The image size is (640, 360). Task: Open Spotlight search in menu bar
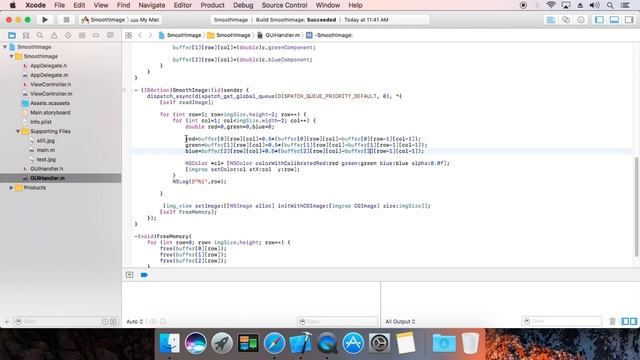(610, 5)
